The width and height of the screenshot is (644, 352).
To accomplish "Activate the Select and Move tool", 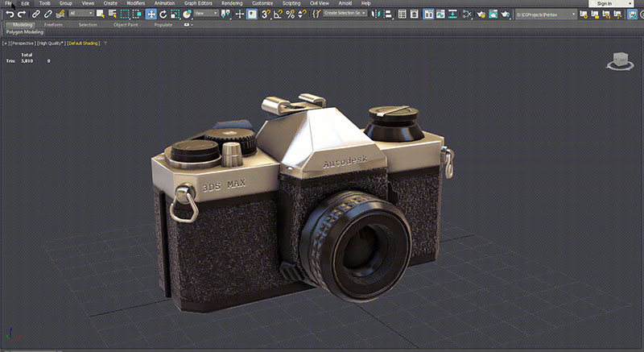I will (x=151, y=14).
